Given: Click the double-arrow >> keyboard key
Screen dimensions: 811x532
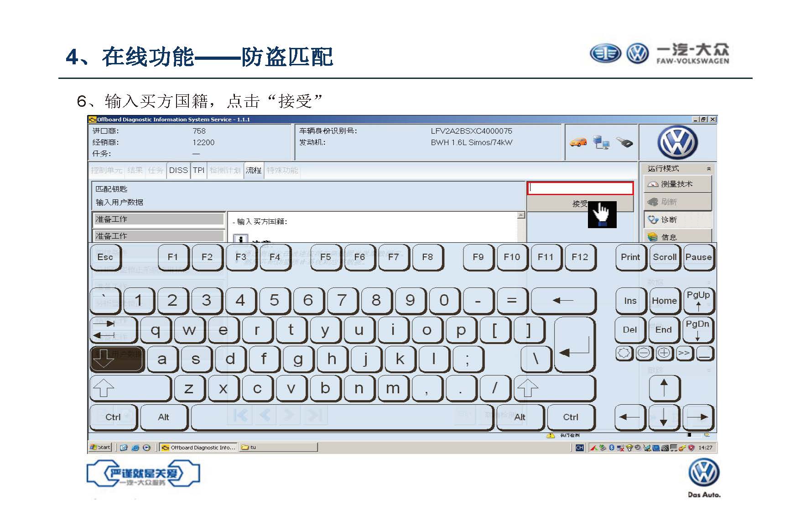Looking at the screenshot, I should 683,353.
